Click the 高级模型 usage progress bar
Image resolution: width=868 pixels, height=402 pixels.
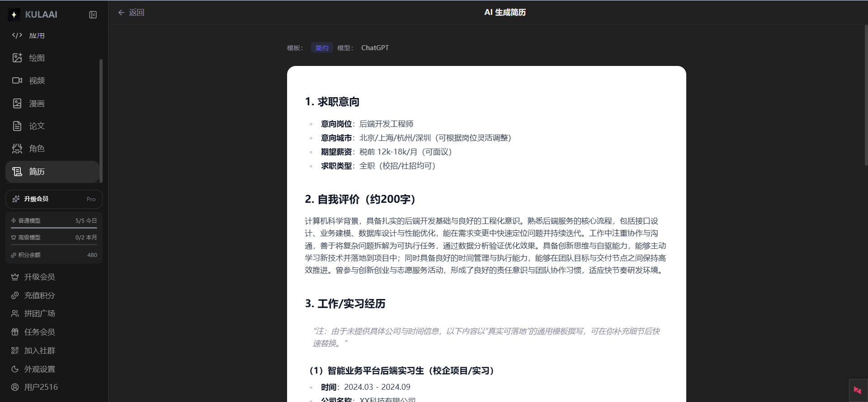click(54, 245)
